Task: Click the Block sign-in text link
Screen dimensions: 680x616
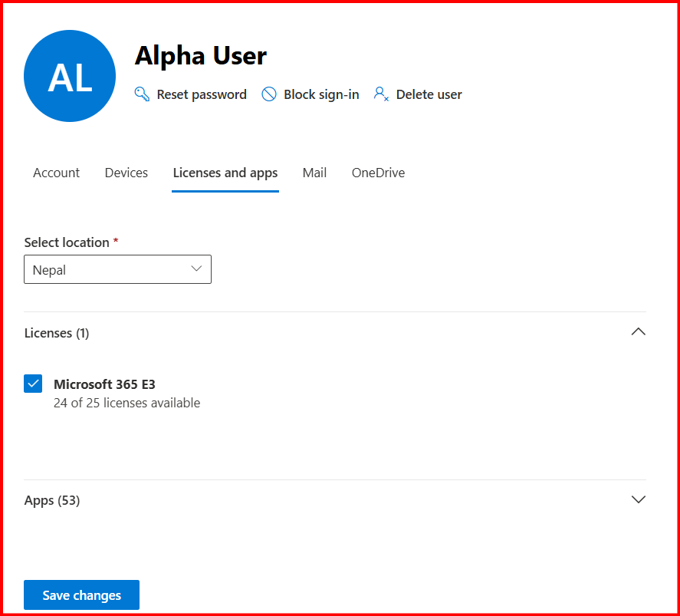Action: pos(321,94)
